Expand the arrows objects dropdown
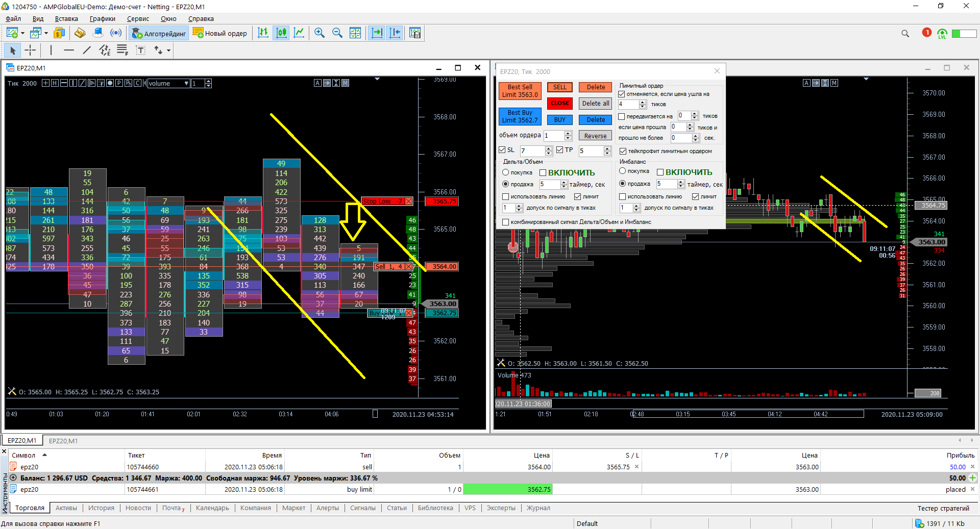The width and height of the screenshot is (980, 529). pos(168,50)
